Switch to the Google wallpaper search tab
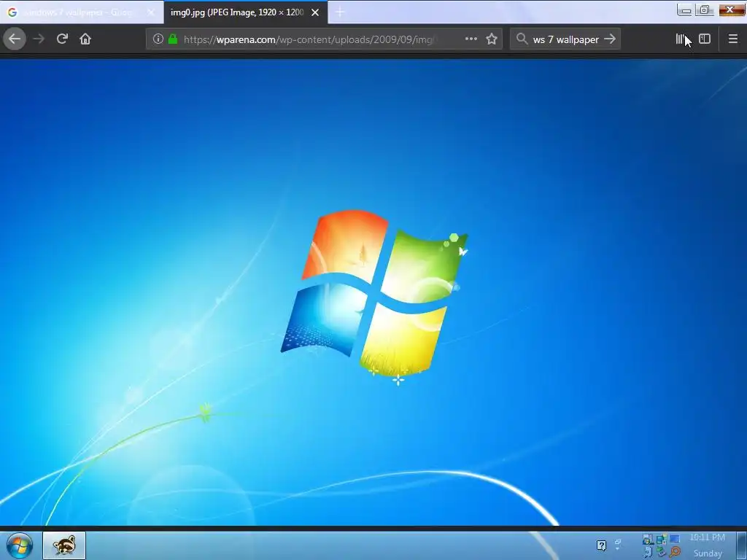747x560 pixels. (82, 12)
